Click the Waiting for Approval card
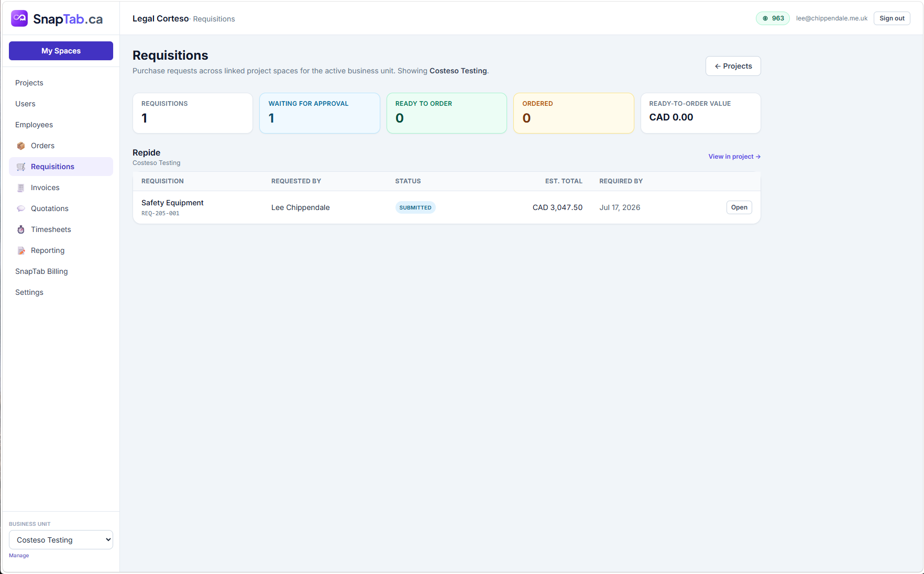This screenshot has height=574, width=924. point(320,113)
